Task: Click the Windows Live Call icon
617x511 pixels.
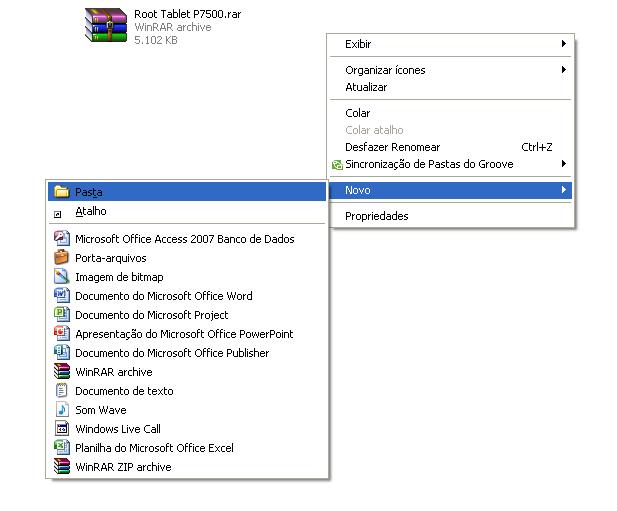Action: [x=62, y=428]
